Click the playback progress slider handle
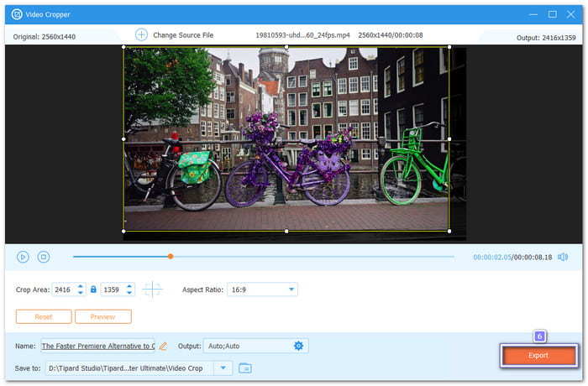The height and width of the screenshot is (386, 588). click(171, 257)
